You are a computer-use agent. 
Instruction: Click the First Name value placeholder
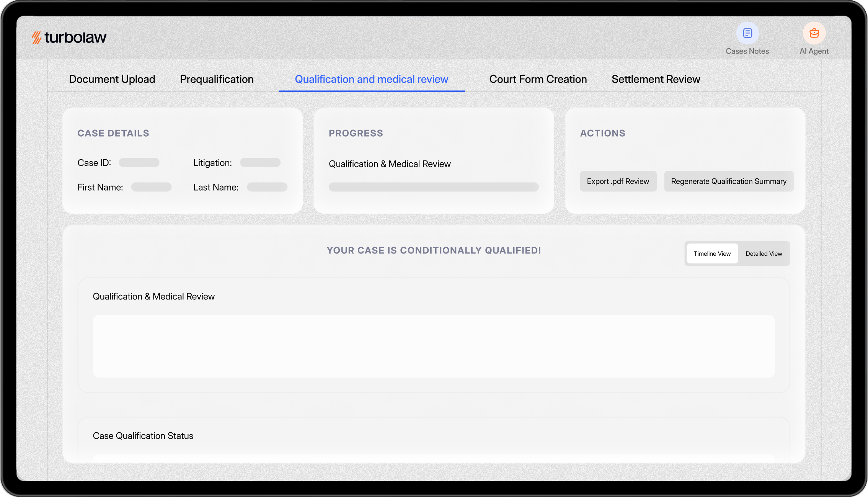151,187
